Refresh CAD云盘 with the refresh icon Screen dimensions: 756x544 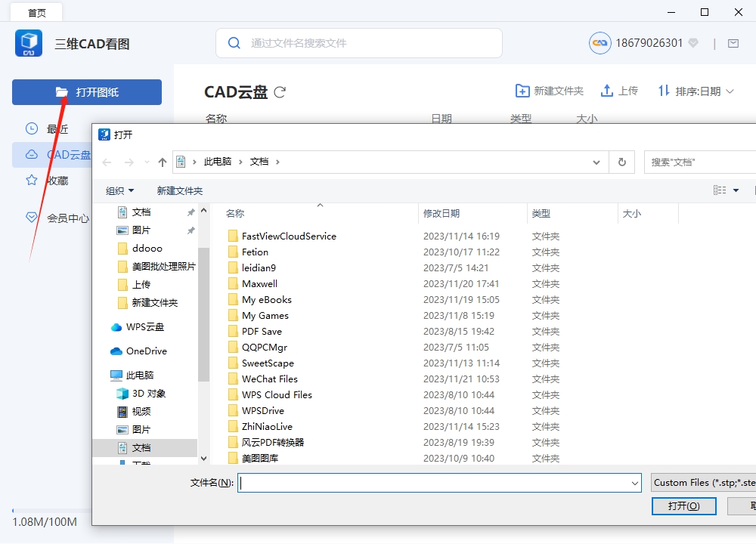coord(280,91)
